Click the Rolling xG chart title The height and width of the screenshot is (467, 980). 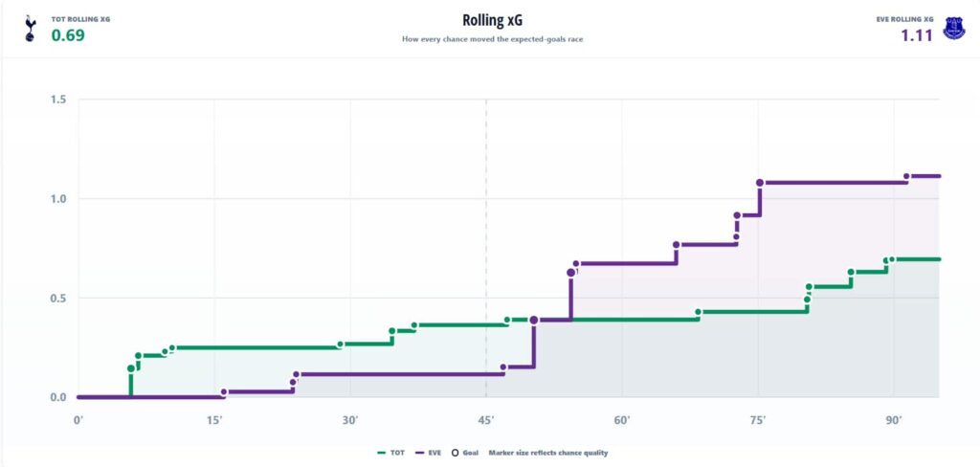(x=493, y=20)
